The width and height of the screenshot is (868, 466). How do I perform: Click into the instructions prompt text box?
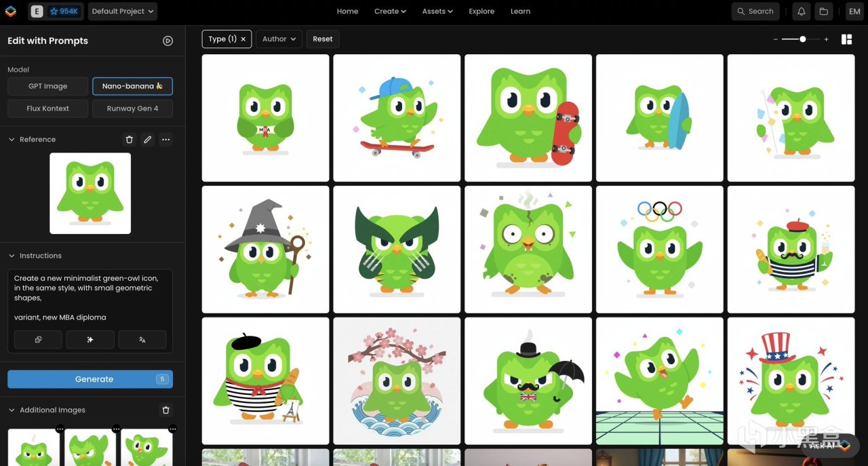[90, 298]
